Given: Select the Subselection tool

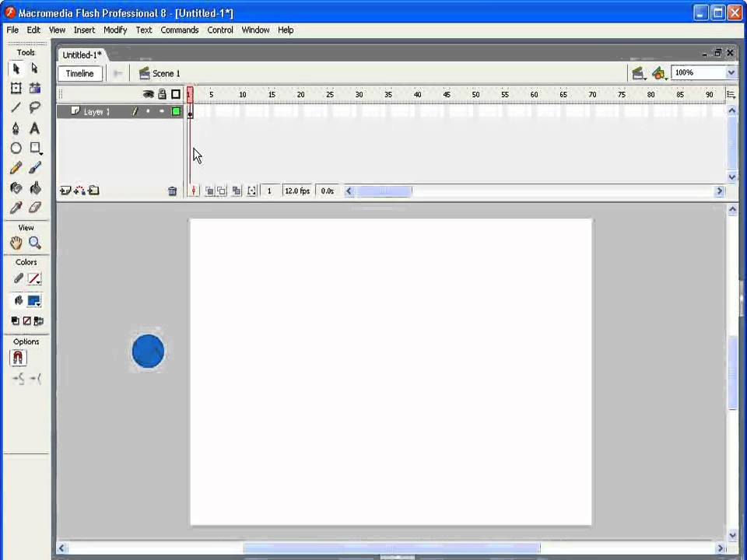Looking at the screenshot, I should tap(35, 69).
